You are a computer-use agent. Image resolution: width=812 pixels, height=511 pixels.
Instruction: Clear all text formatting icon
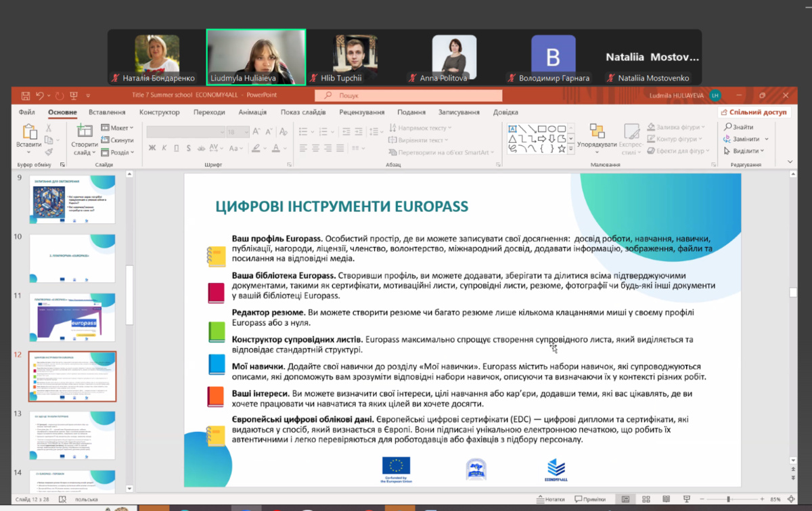282,132
